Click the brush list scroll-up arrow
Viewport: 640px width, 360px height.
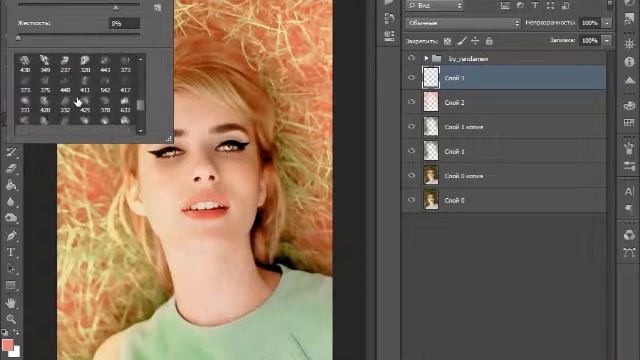point(140,60)
